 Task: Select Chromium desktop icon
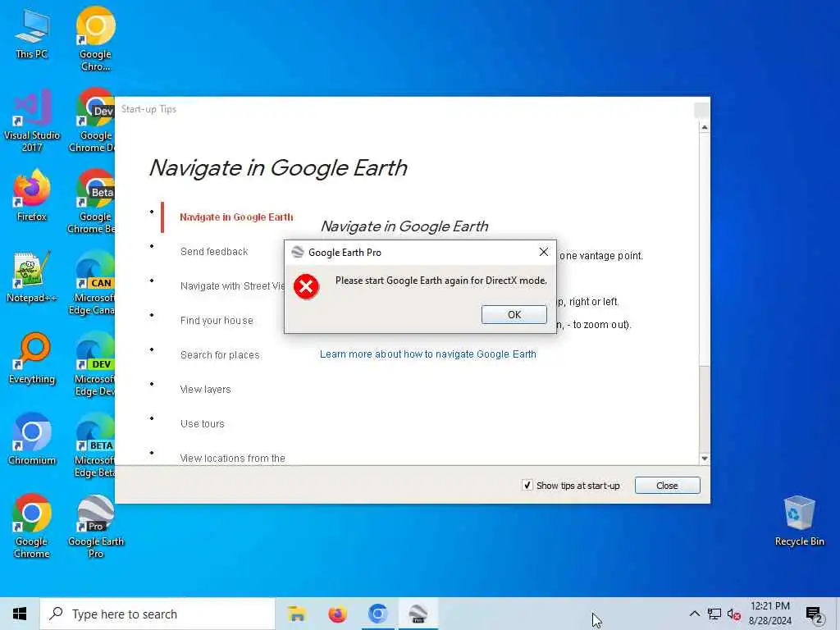click(32, 440)
